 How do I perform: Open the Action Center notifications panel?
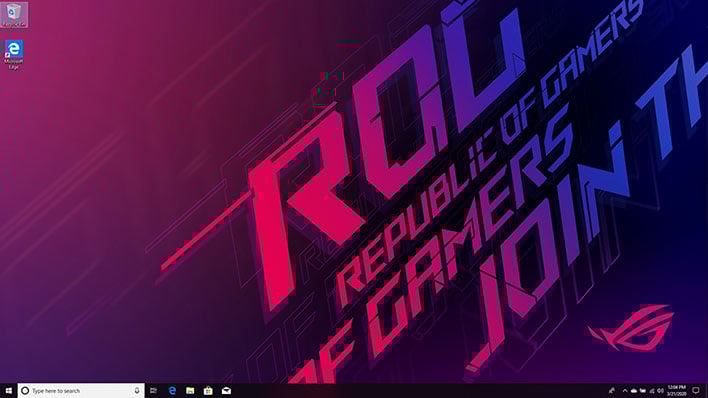696,391
